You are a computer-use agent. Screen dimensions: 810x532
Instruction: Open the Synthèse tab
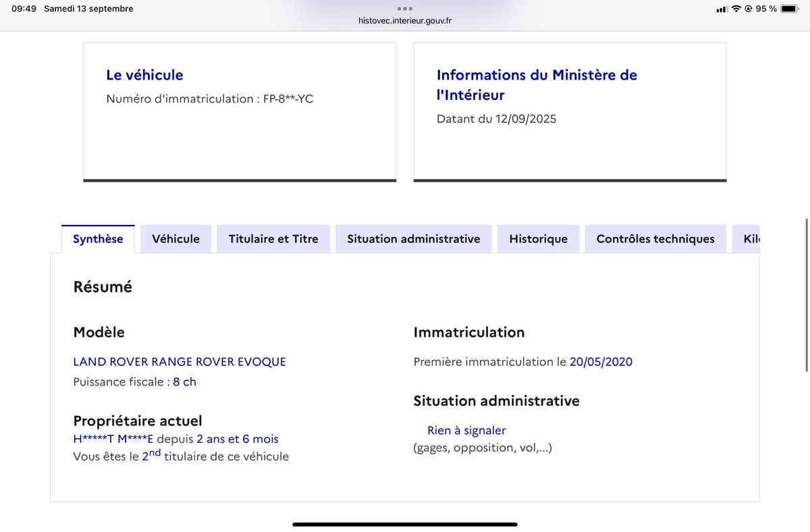[x=98, y=239]
